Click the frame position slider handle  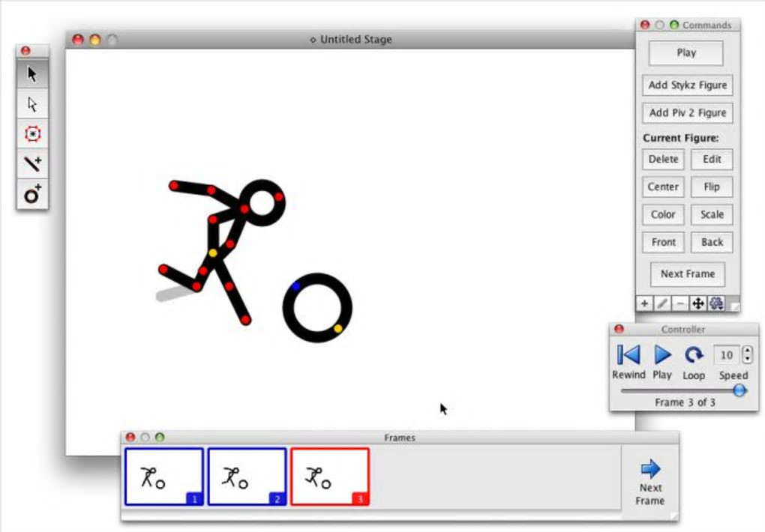coord(739,390)
